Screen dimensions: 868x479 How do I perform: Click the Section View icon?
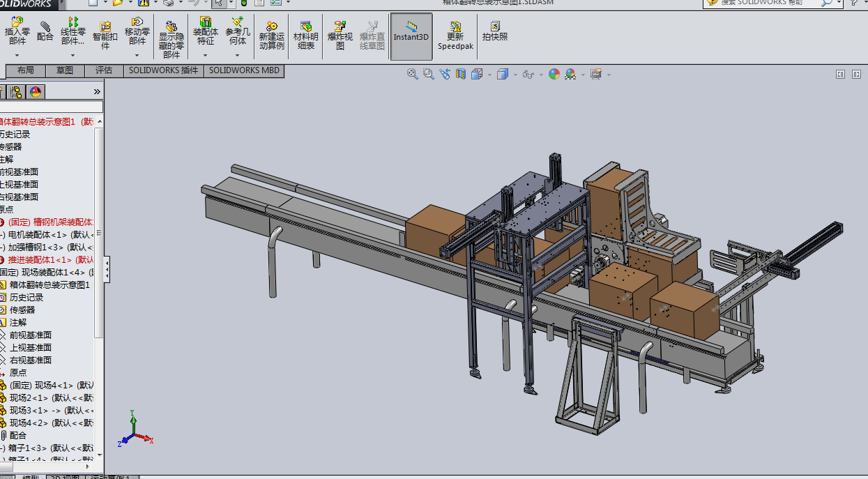[460, 74]
